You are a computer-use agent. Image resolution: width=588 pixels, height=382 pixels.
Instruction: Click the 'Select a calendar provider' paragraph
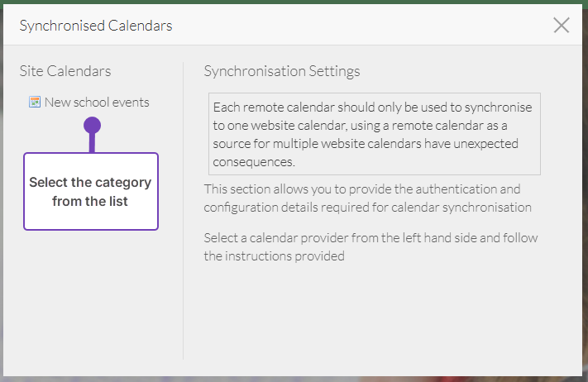pos(370,246)
